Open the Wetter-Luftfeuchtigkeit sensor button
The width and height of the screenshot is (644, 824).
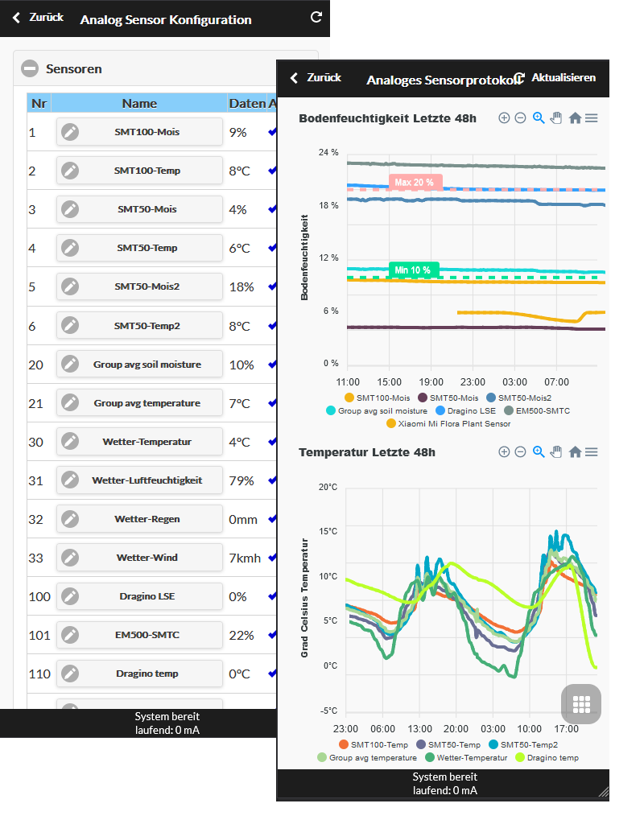click(x=139, y=480)
